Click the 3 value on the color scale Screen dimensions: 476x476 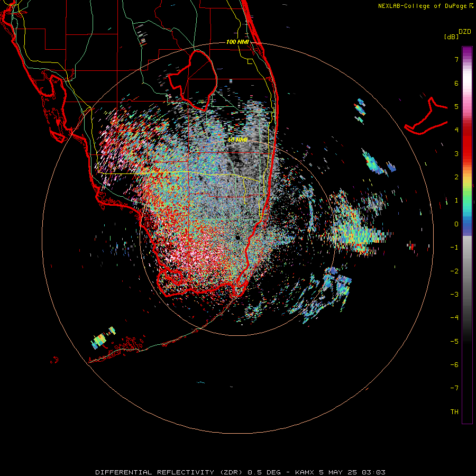point(456,153)
